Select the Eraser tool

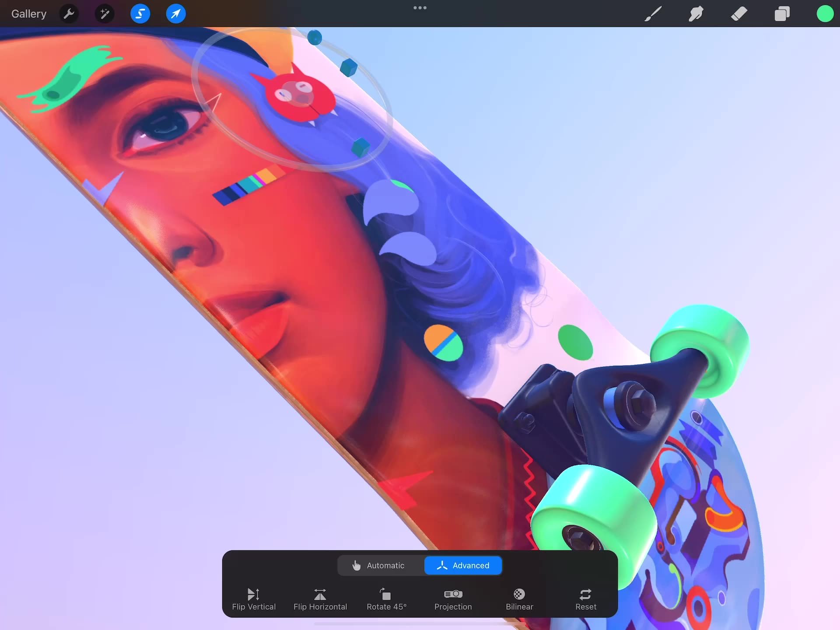coord(739,14)
